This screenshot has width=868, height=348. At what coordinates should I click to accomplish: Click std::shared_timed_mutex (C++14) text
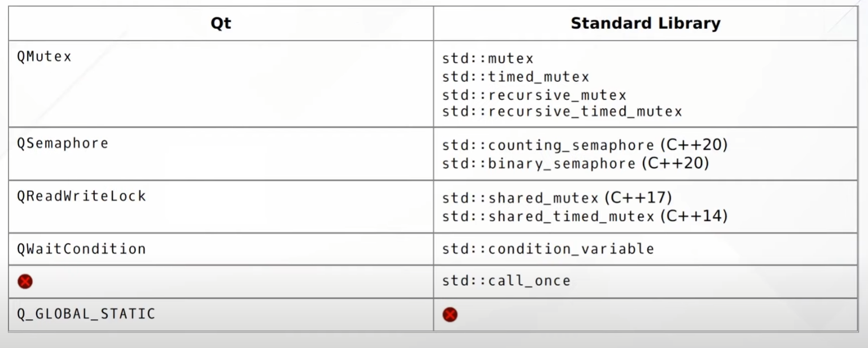(585, 216)
